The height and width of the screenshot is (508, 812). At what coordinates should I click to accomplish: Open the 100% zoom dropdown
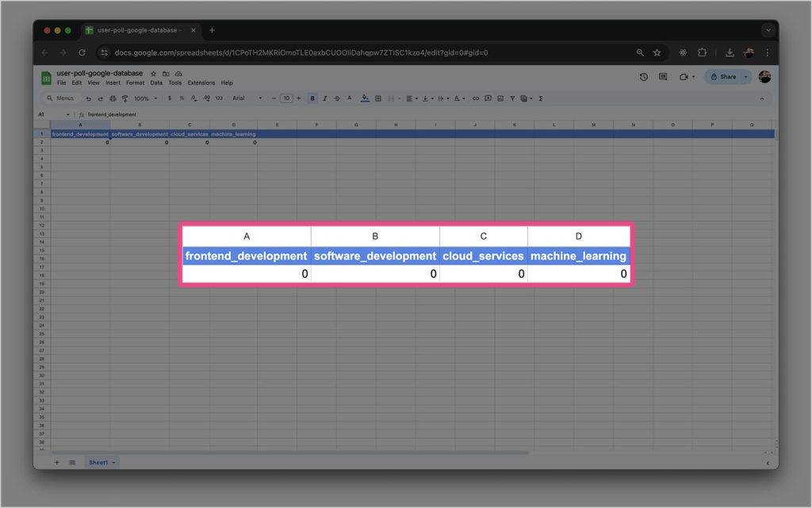coord(146,98)
